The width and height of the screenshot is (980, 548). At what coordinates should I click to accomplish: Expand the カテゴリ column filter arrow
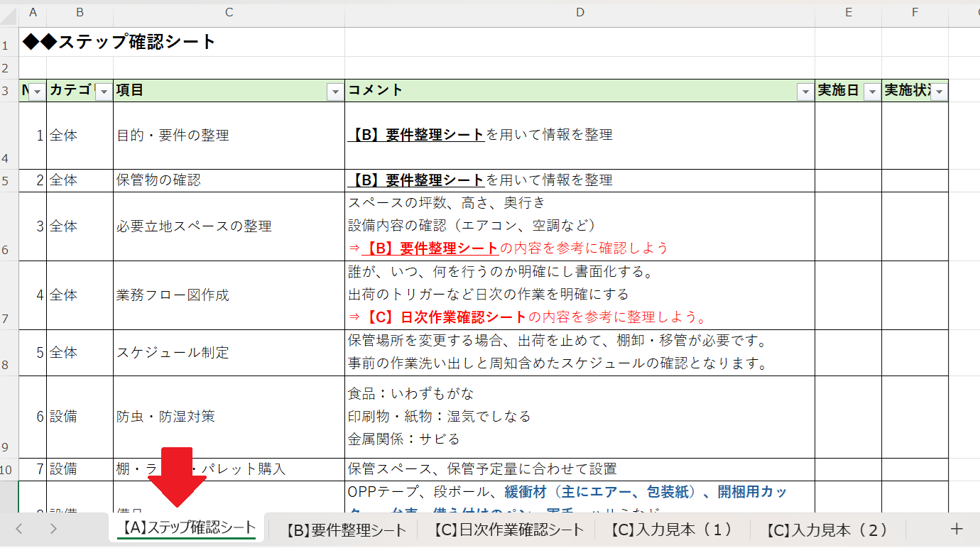point(104,92)
